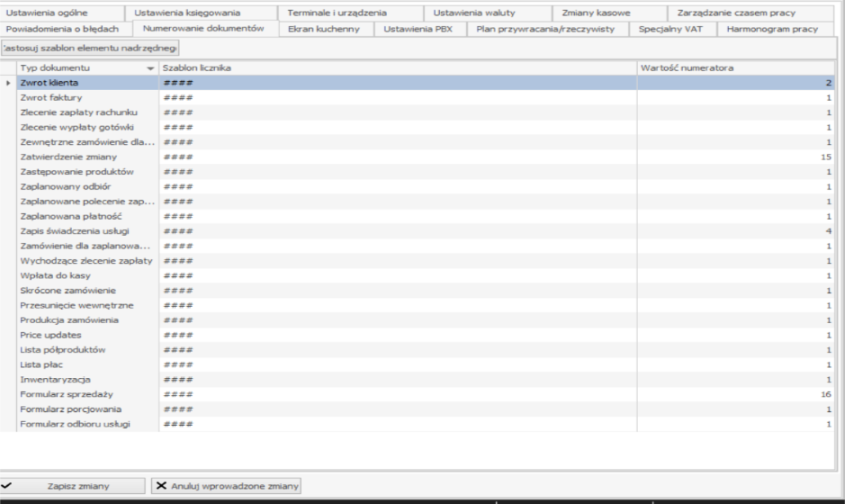Click the Anuluj wprowadzone zmiany button
This screenshot has height=504, width=845.
226,485
